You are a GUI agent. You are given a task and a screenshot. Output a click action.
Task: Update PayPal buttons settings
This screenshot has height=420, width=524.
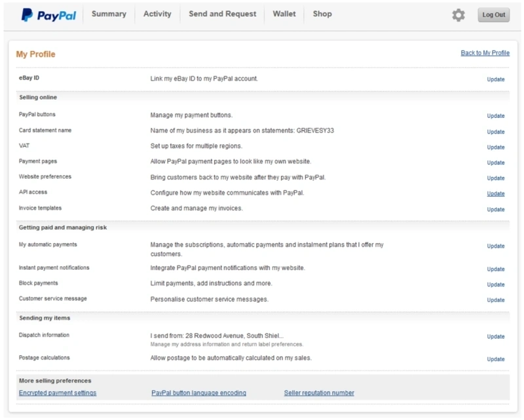(495, 116)
